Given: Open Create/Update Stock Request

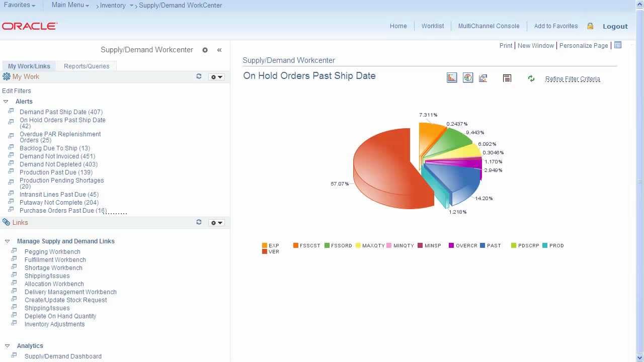Looking at the screenshot, I should coord(65,300).
